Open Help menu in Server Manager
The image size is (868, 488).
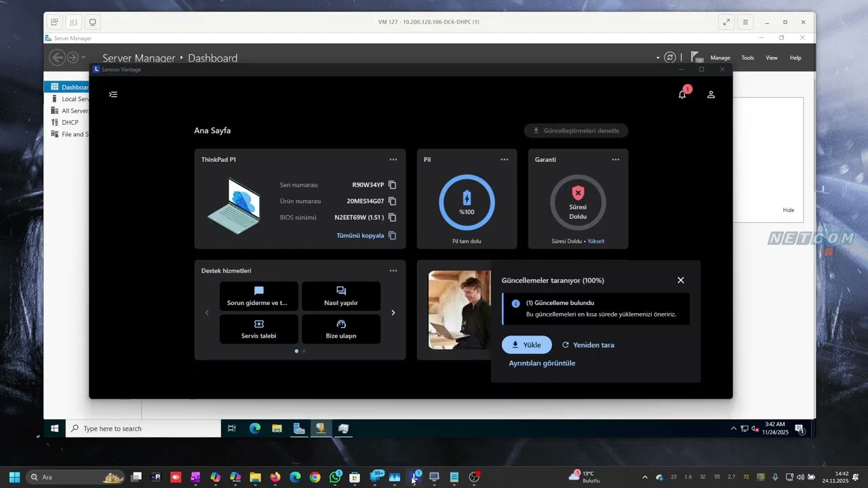pyautogui.click(x=795, y=58)
